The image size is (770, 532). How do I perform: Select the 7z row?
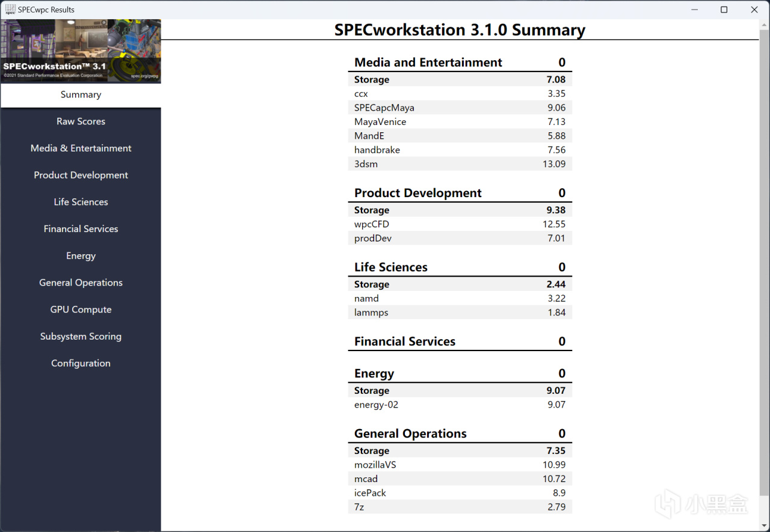pyautogui.click(x=460, y=507)
